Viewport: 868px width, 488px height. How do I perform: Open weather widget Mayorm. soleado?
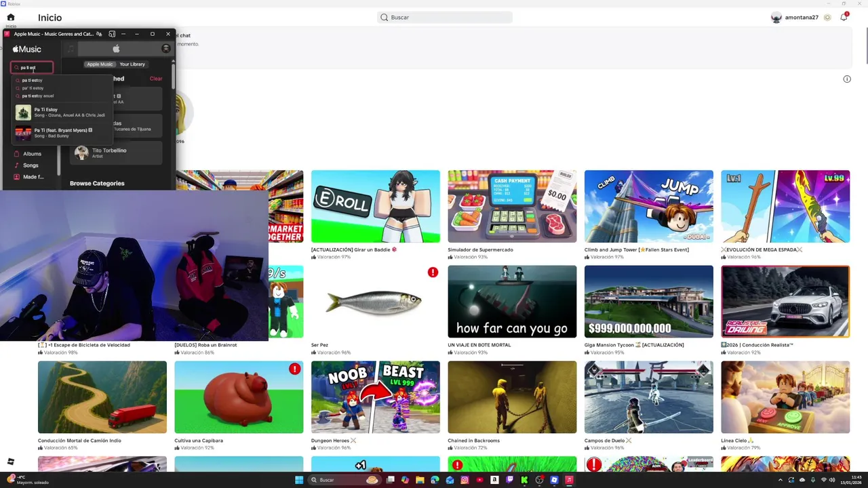click(27, 480)
